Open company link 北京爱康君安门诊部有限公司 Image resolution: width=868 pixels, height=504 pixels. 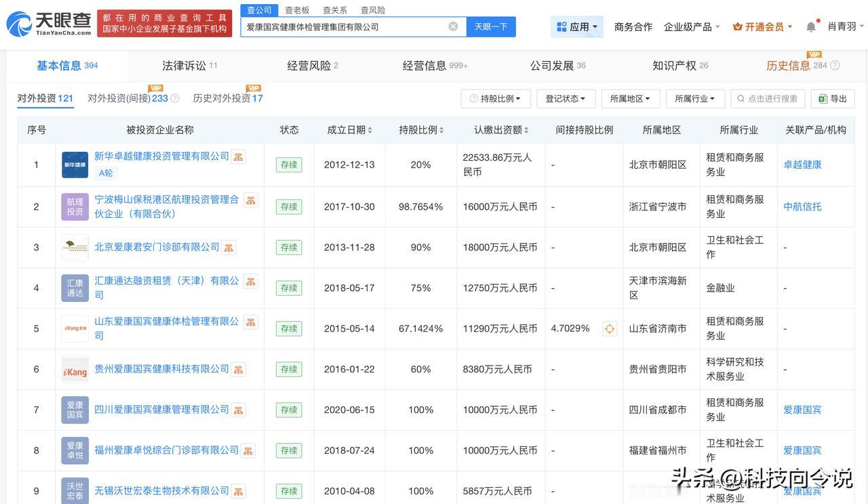coord(157,248)
